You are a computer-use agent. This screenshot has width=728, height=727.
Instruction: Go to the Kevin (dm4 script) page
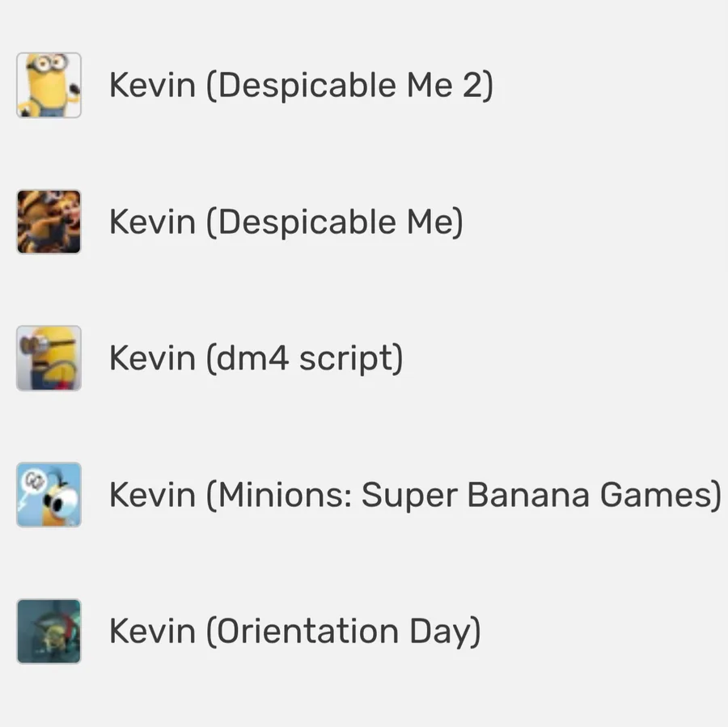(256, 358)
